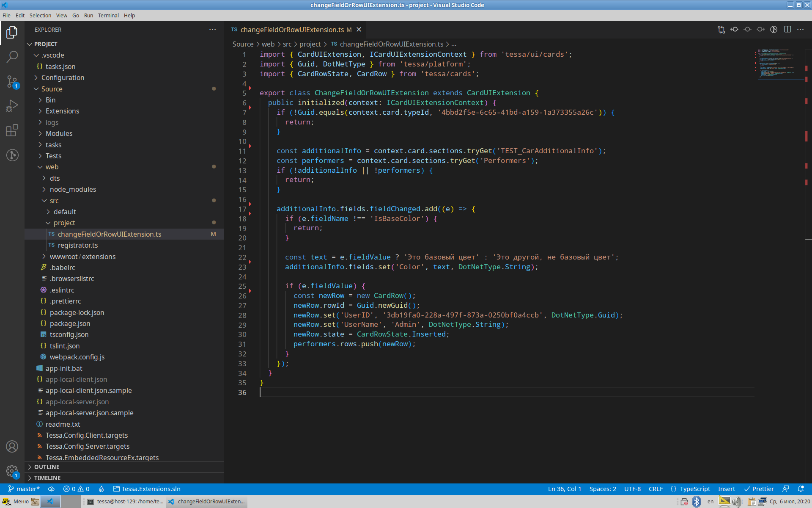Click the master* branch indicator
Image resolution: width=812 pixels, height=508 pixels.
click(x=24, y=489)
